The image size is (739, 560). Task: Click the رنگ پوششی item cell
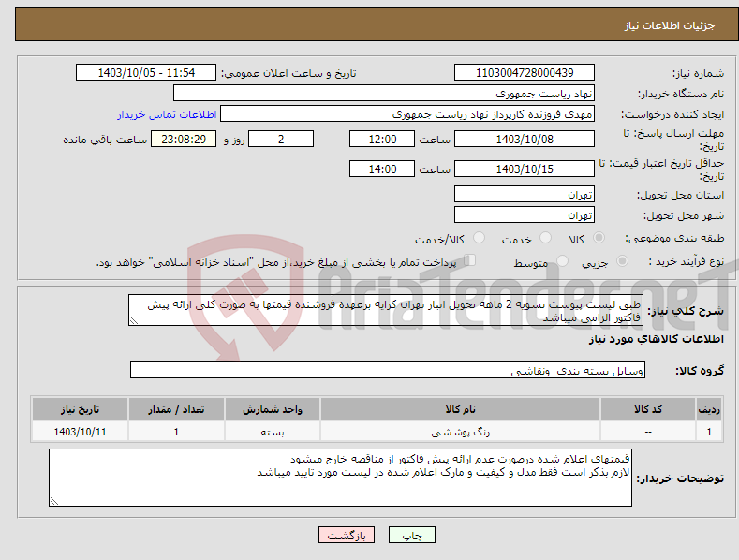[x=460, y=432]
